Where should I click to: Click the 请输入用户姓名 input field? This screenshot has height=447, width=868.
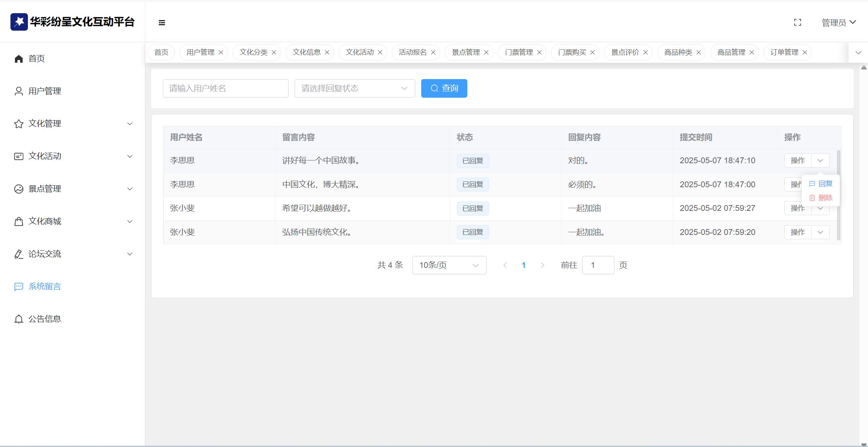(x=226, y=88)
